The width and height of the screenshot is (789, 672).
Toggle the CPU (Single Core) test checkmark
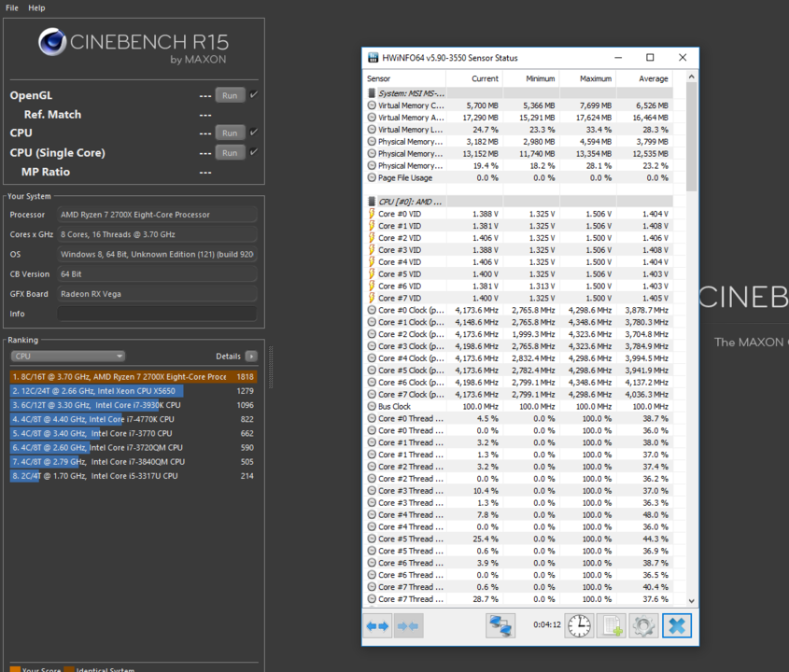[x=254, y=152]
